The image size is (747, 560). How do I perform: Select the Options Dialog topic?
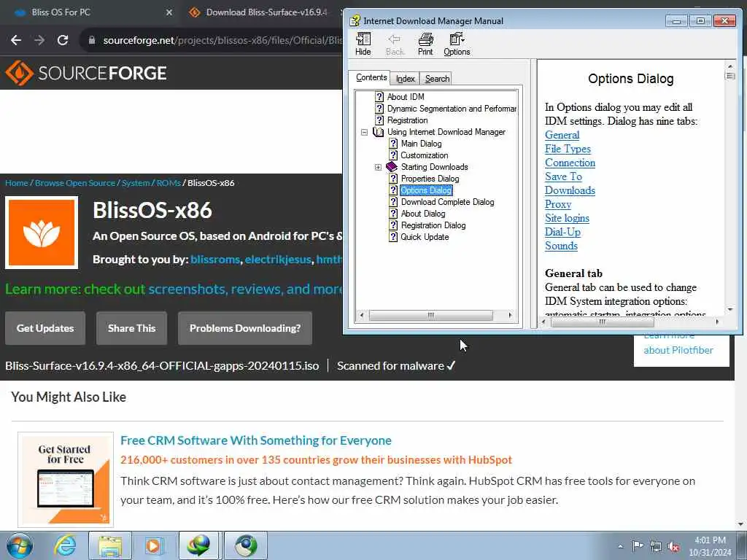click(426, 190)
